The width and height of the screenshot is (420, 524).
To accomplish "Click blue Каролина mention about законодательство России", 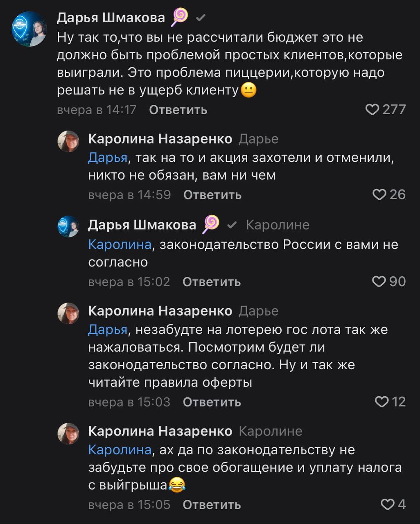I will 120,245.
